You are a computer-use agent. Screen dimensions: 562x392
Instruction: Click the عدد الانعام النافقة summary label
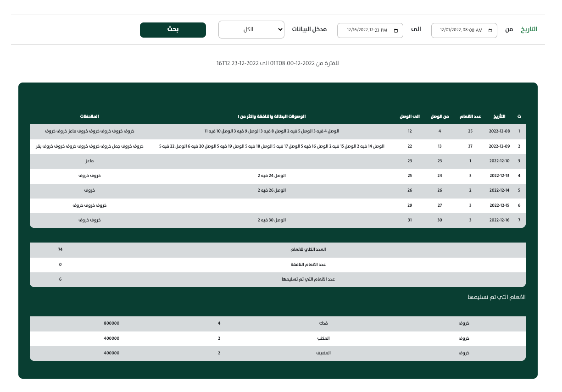coord(308,265)
